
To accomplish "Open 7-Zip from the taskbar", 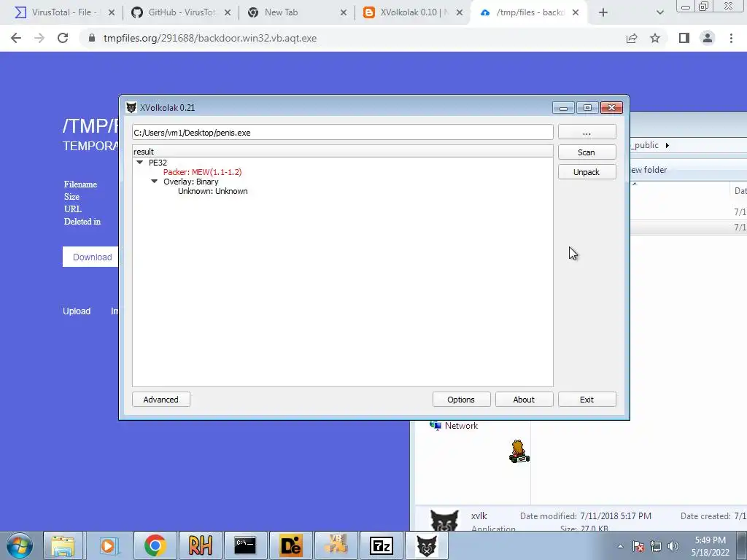I will tap(381, 545).
